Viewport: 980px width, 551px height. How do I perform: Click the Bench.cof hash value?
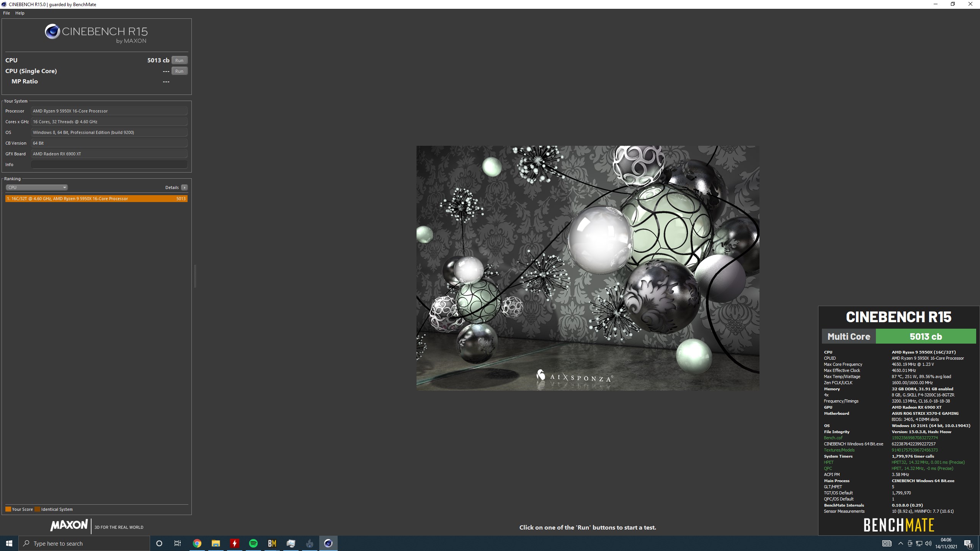tap(915, 438)
